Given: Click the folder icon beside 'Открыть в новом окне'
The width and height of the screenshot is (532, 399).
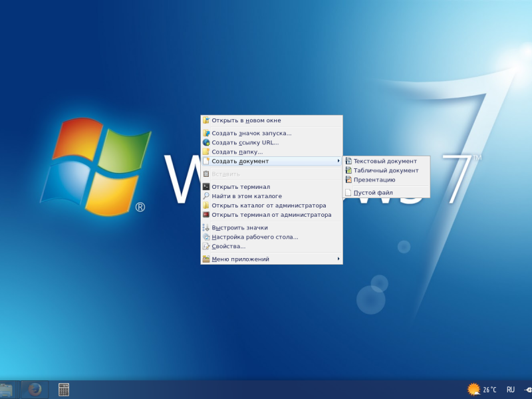Looking at the screenshot, I should click(x=206, y=120).
